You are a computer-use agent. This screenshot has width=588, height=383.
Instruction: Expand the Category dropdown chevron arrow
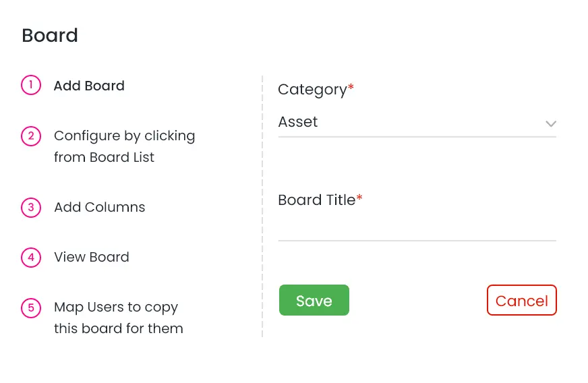coord(550,123)
